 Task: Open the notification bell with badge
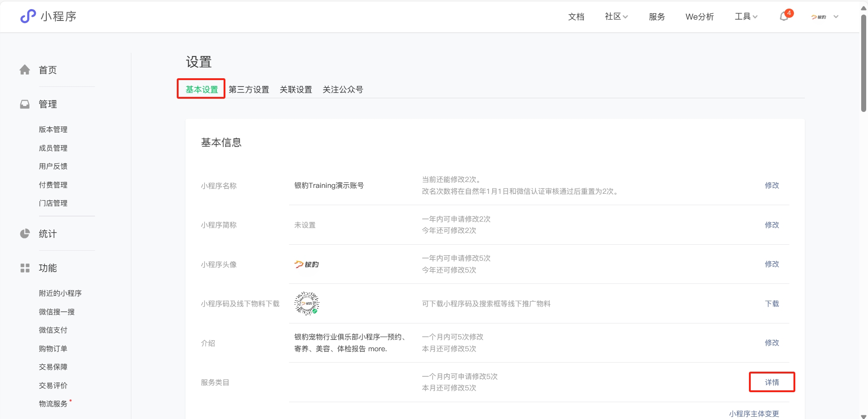click(784, 16)
